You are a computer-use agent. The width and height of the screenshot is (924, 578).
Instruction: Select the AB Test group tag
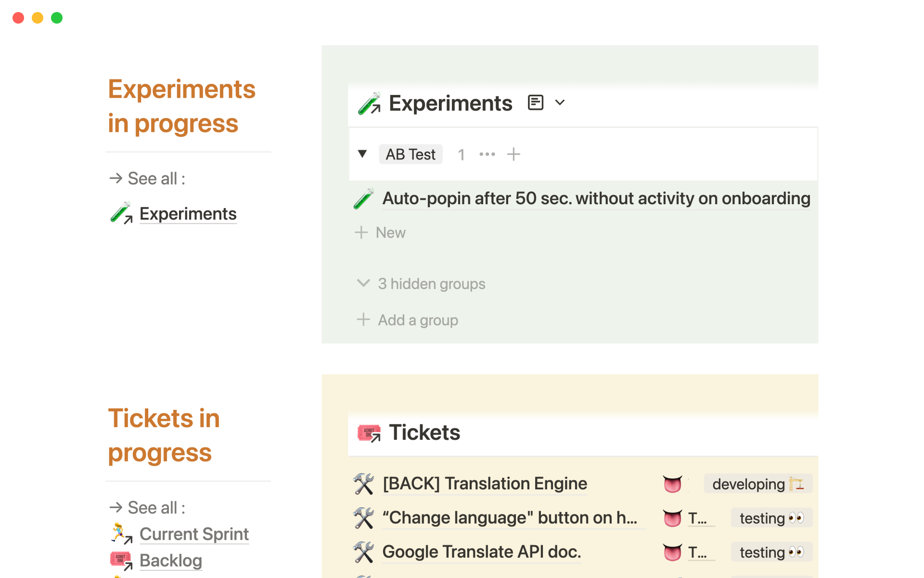tap(411, 154)
